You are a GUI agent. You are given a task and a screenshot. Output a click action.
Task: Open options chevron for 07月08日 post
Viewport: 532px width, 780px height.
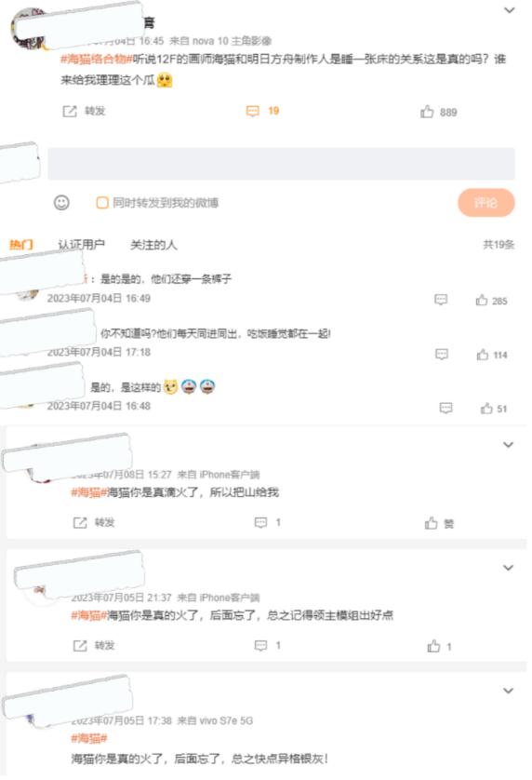(x=508, y=444)
